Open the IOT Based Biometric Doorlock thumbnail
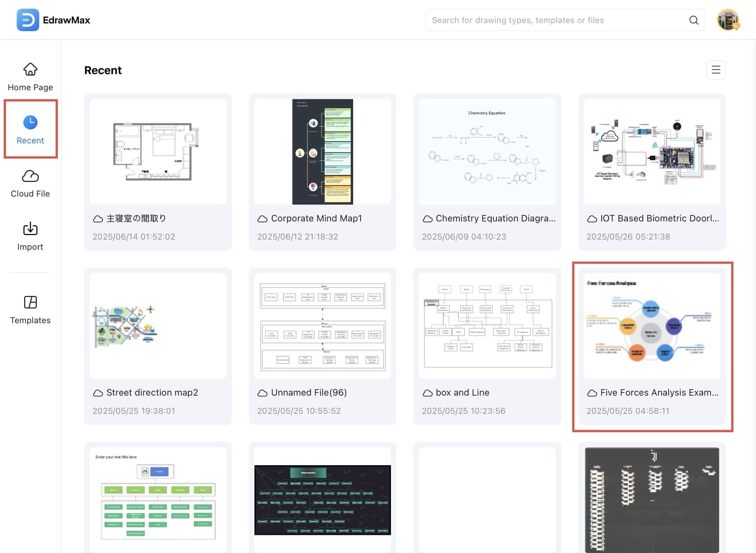The image size is (756, 553). coord(652,152)
